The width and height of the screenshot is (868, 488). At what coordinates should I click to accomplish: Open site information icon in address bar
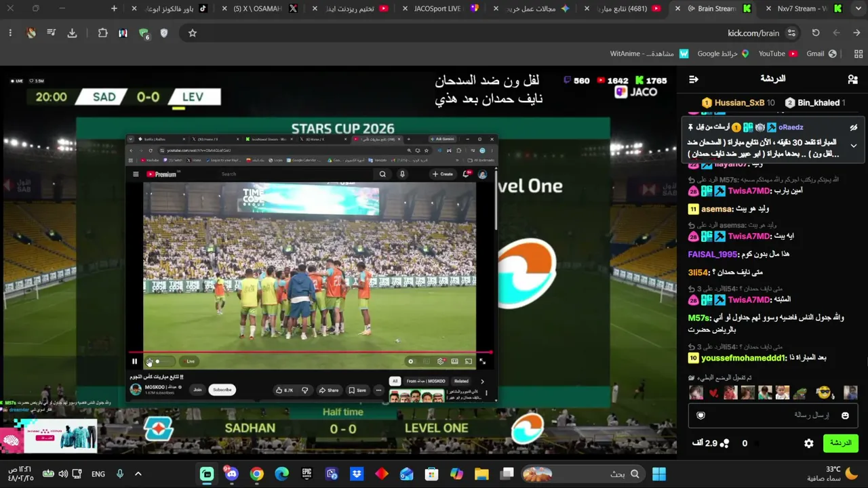[x=791, y=33]
